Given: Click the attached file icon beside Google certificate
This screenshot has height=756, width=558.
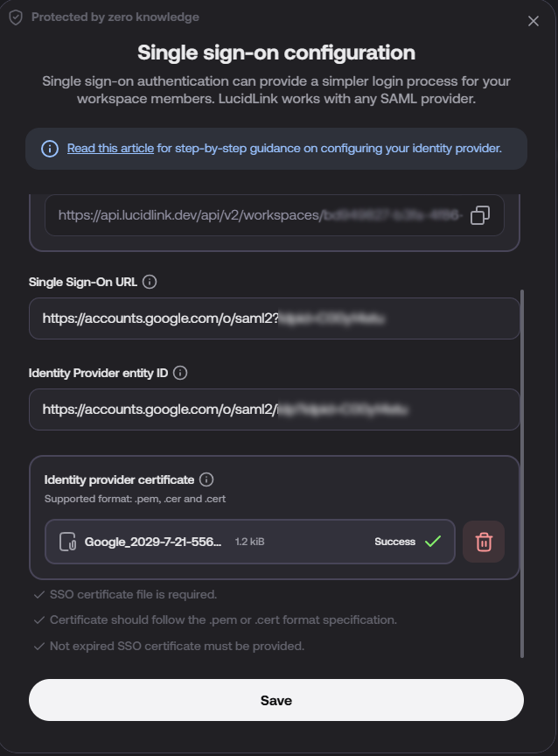Looking at the screenshot, I should [67, 542].
